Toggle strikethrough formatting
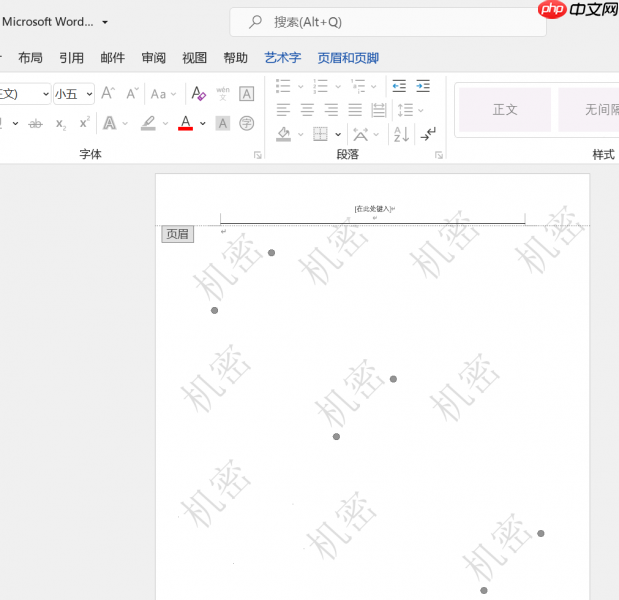619x600 pixels. (36, 124)
